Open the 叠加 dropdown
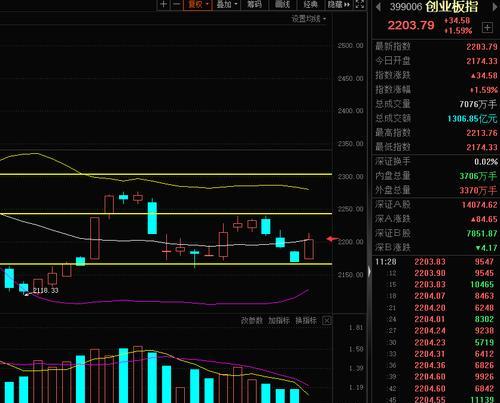 click(x=227, y=5)
